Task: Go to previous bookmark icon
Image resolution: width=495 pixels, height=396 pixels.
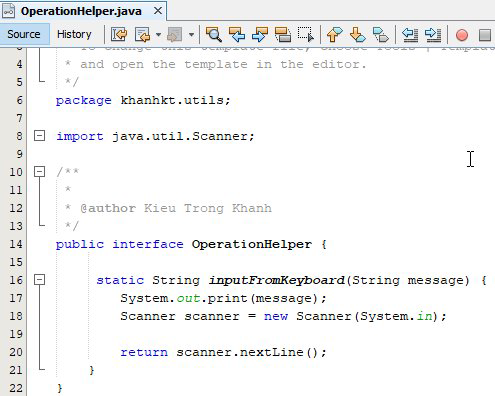Action: tap(334, 34)
